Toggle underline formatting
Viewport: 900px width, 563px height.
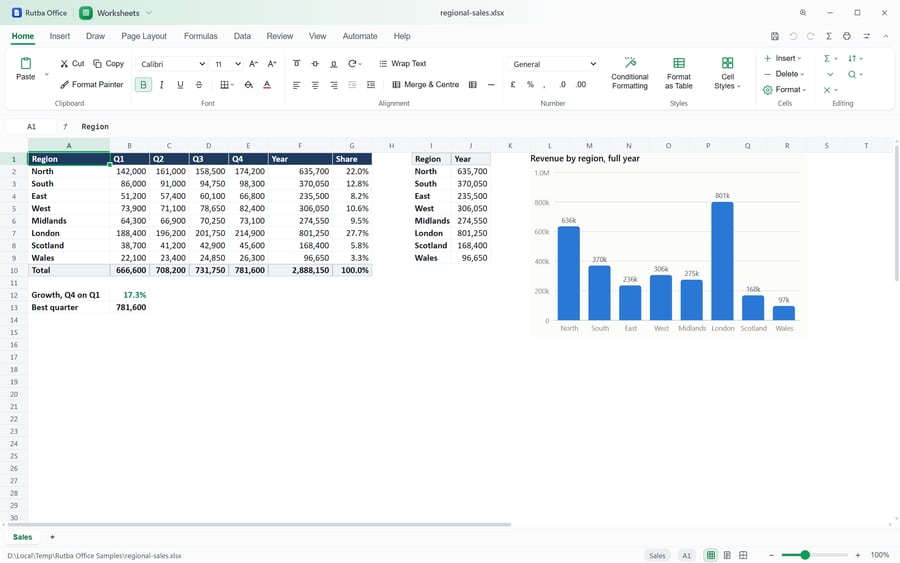tap(180, 85)
